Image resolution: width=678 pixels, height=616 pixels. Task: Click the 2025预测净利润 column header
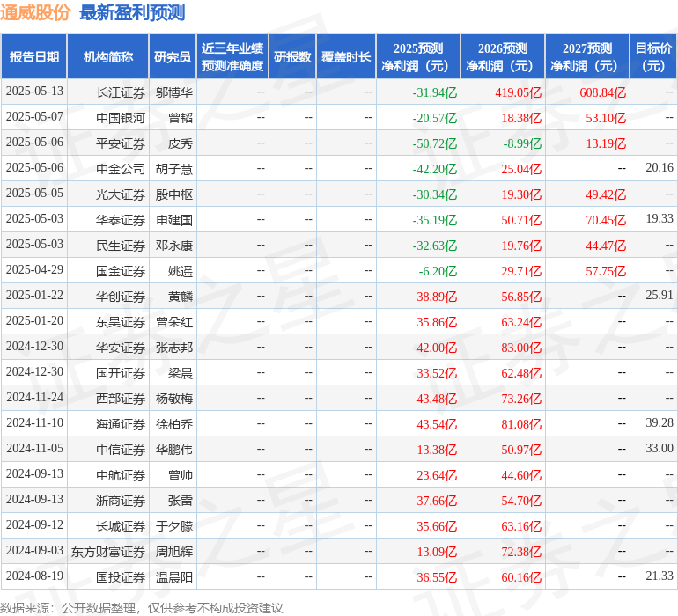click(417, 57)
